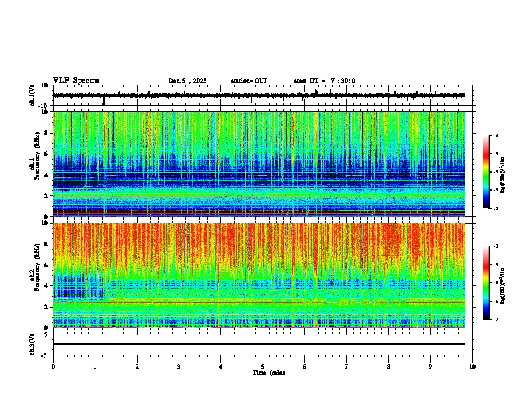Click the "8" kHz tick on ch.2 frequency axis

[x=47, y=244]
